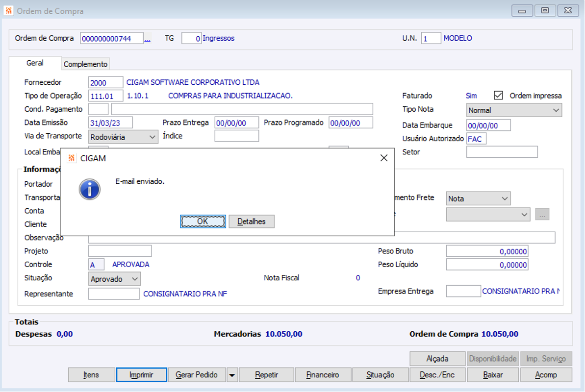Open the Ordem de Compra lookup link
This screenshot has height=392, width=585.
point(148,39)
